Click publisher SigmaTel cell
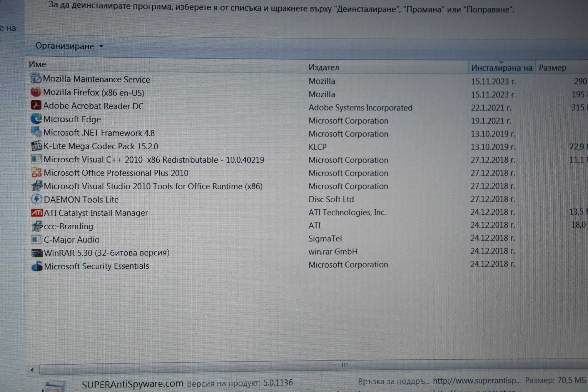Viewport: 588px width, 392px height. click(325, 238)
